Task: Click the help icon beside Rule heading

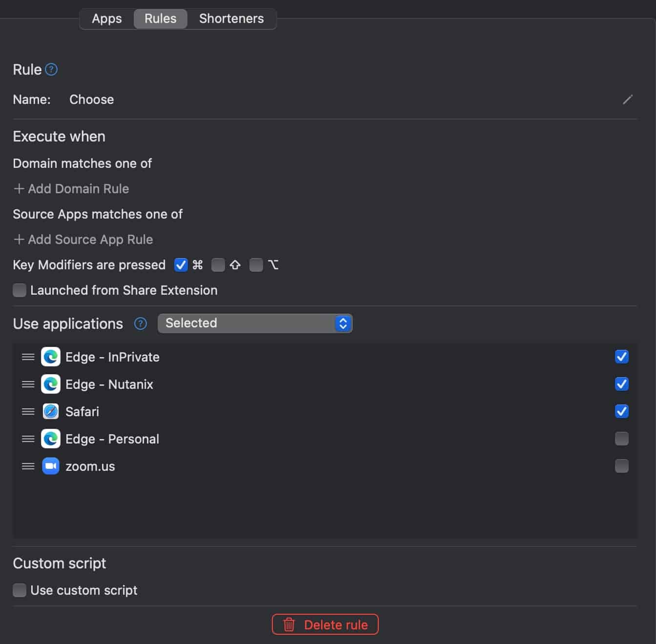Action: click(51, 69)
